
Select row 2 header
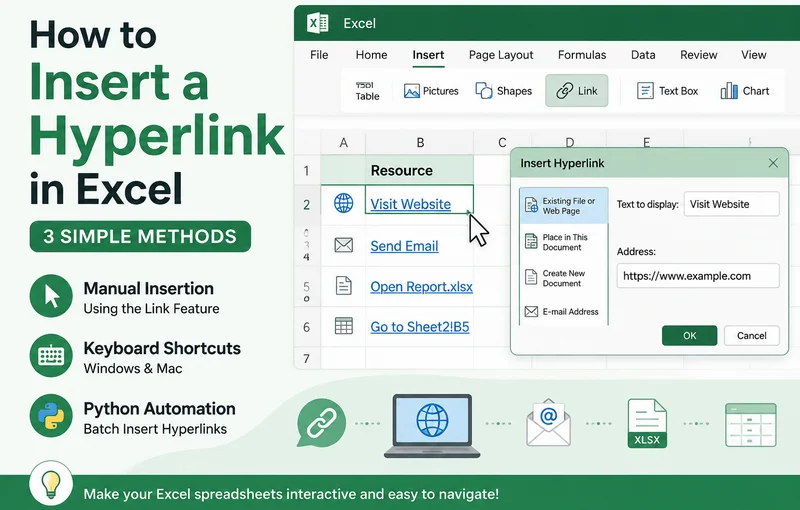[307, 205]
